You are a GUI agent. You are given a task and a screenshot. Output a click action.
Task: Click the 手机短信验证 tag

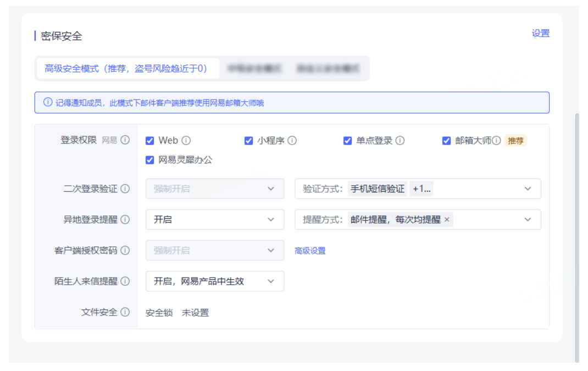tap(377, 189)
